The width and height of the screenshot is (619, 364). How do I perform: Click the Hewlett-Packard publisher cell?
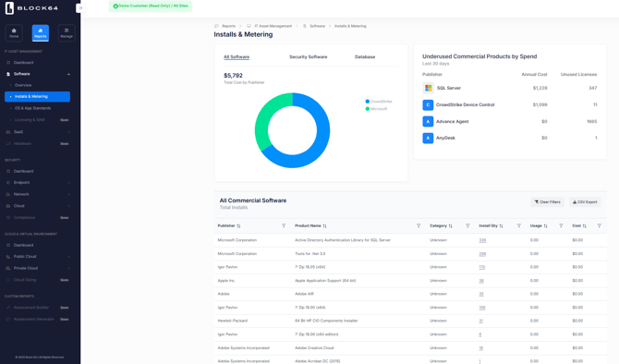coord(233,321)
